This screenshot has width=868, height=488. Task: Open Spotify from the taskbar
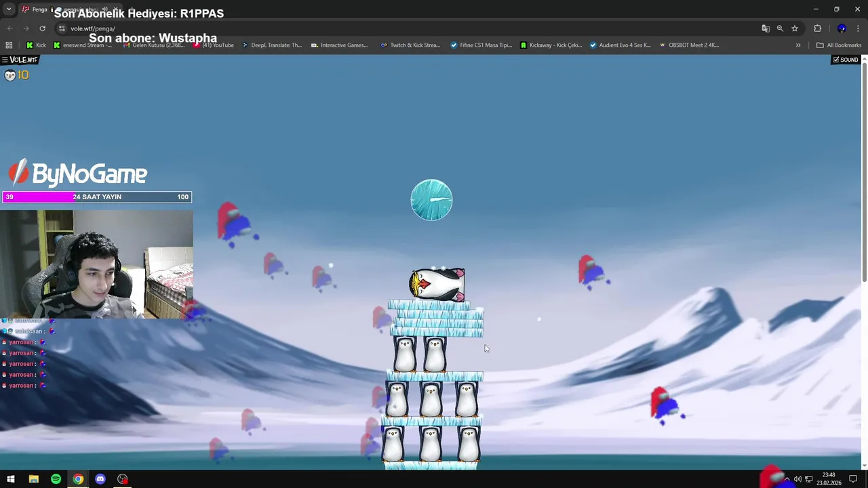[x=56, y=479]
